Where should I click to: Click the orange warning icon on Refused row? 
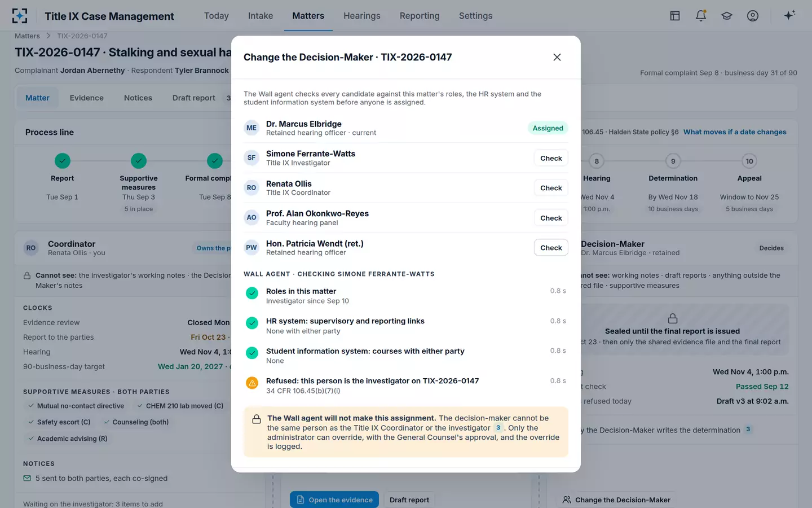coord(252,383)
